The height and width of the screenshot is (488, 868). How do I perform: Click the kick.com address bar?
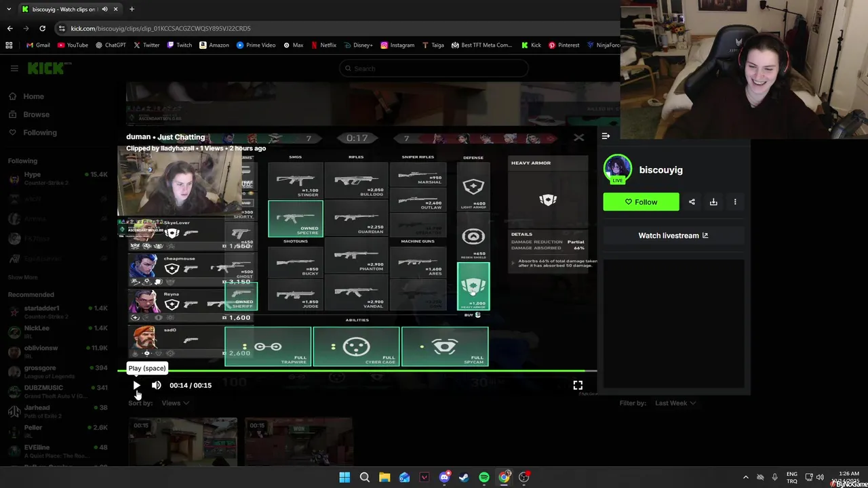point(339,28)
